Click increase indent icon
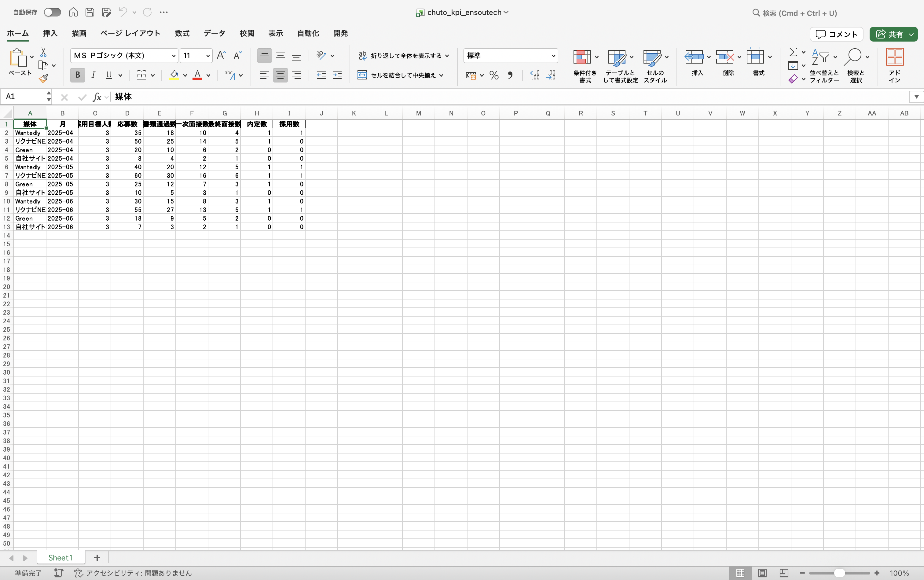 click(x=337, y=75)
